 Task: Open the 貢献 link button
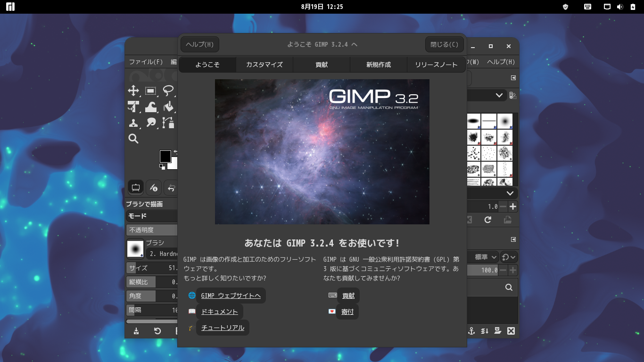[x=348, y=296]
